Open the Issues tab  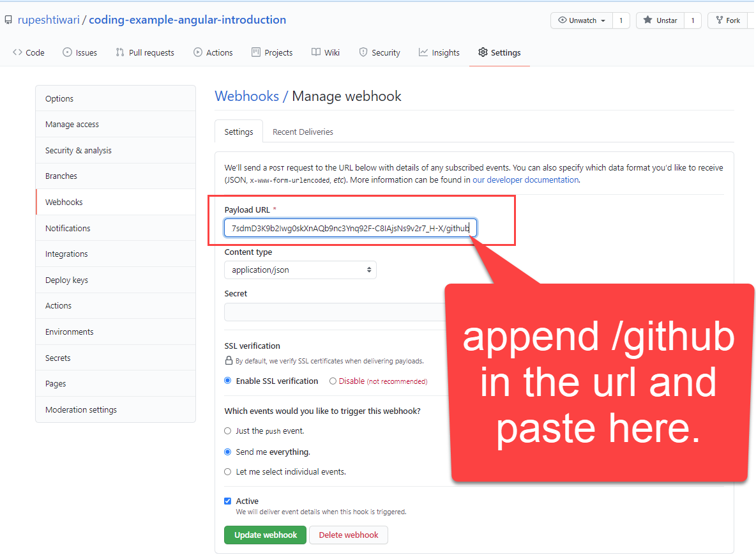80,52
